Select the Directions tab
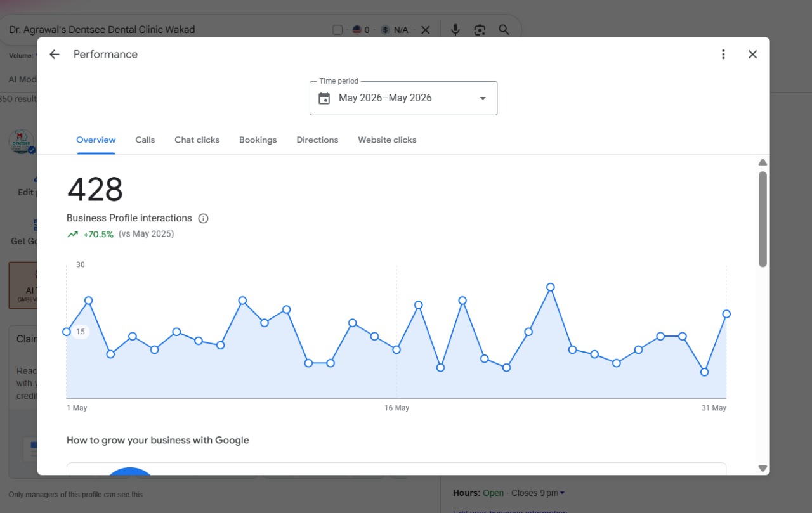Image resolution: width=812 pixels, height=513 pixels. click(317, 140)
